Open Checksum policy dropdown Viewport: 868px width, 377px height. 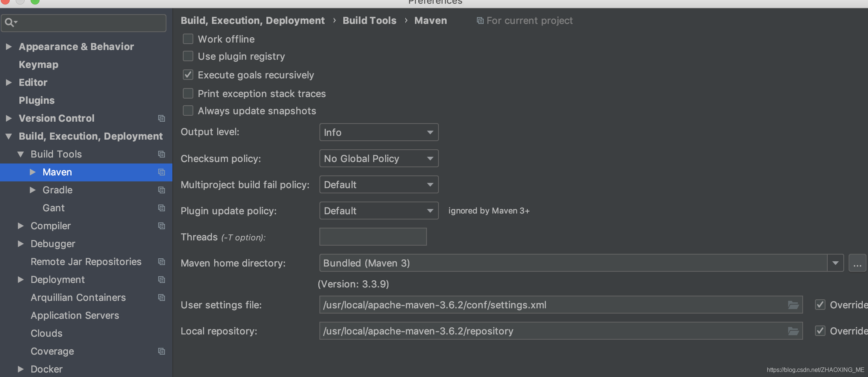point(379,158)
